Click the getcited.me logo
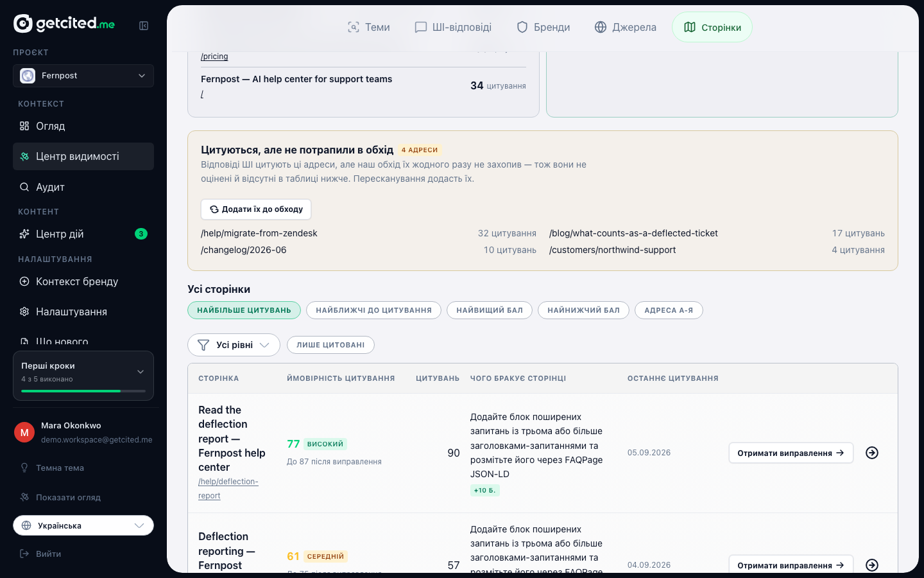 pyautogui.click(x=64, y=24)
